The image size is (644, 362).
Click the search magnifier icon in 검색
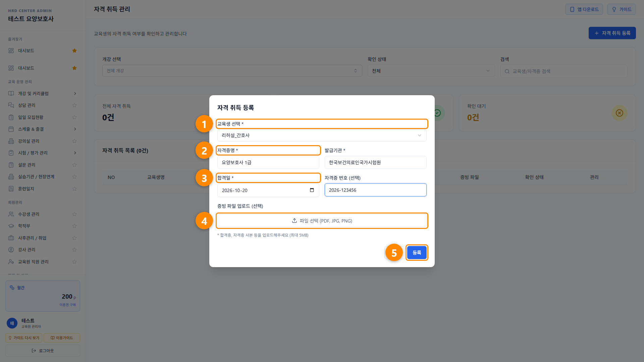click(x=507, y=71)
